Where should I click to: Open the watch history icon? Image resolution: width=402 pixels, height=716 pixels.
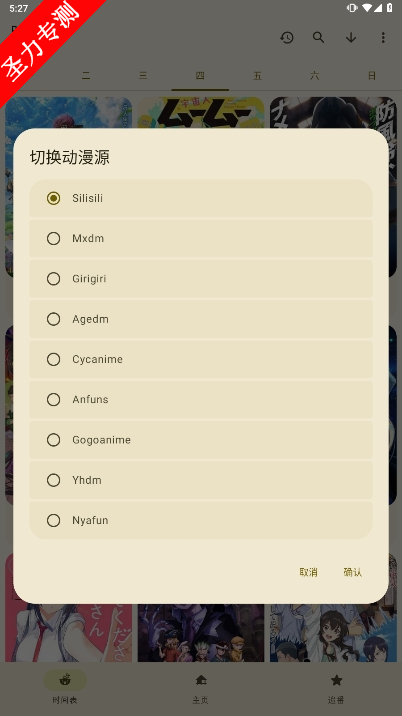pos(287,37)
